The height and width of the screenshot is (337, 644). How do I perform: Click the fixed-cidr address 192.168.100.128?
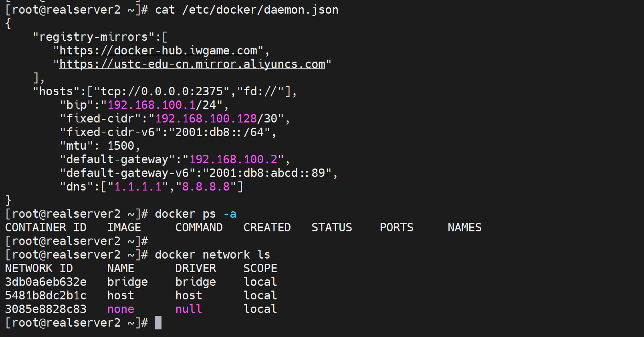(x=206, y=119)
